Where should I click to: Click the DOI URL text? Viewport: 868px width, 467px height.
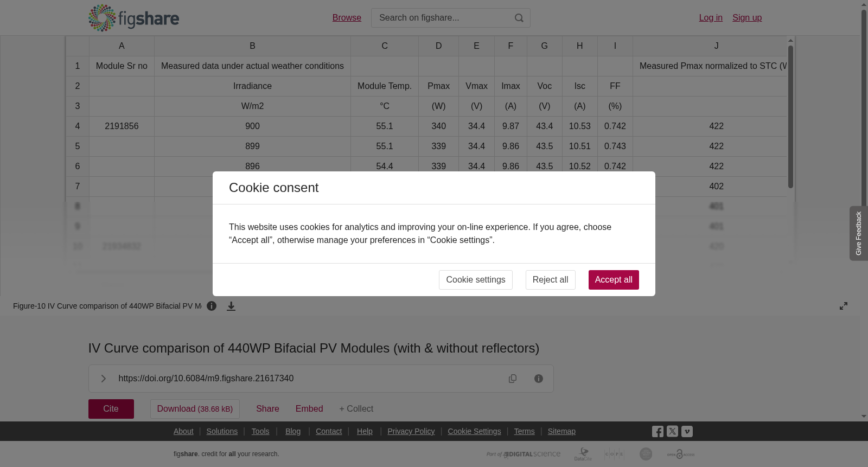(x=206, y=379)
